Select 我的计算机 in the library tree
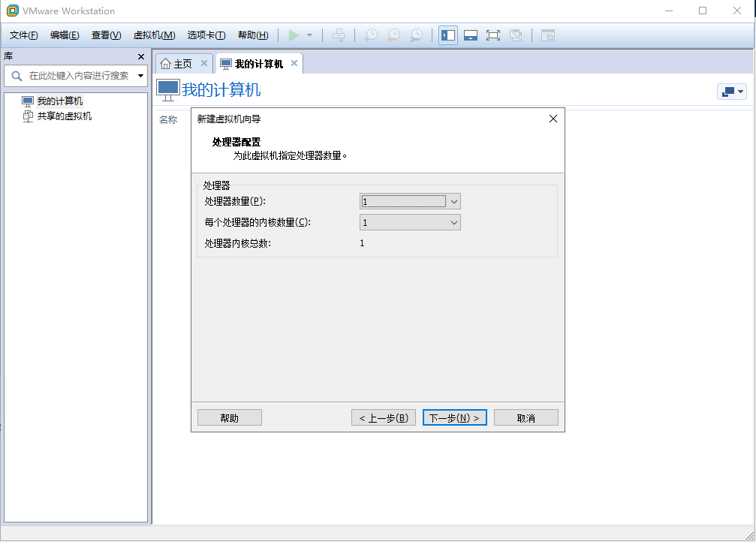The height and width of the screenshot is (542, 756). coord(60,101)
